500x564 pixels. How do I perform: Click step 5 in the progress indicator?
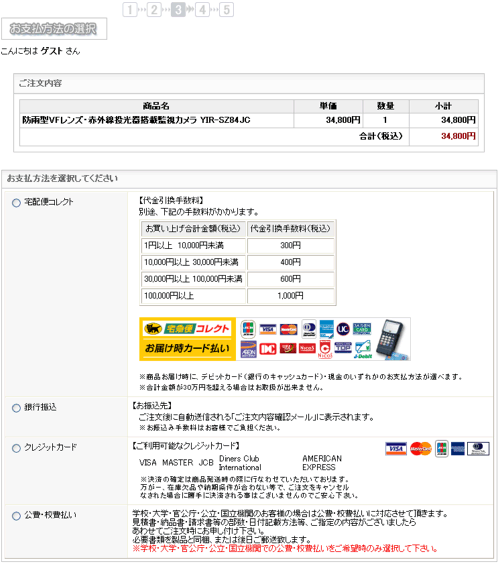tap(227, 9)
